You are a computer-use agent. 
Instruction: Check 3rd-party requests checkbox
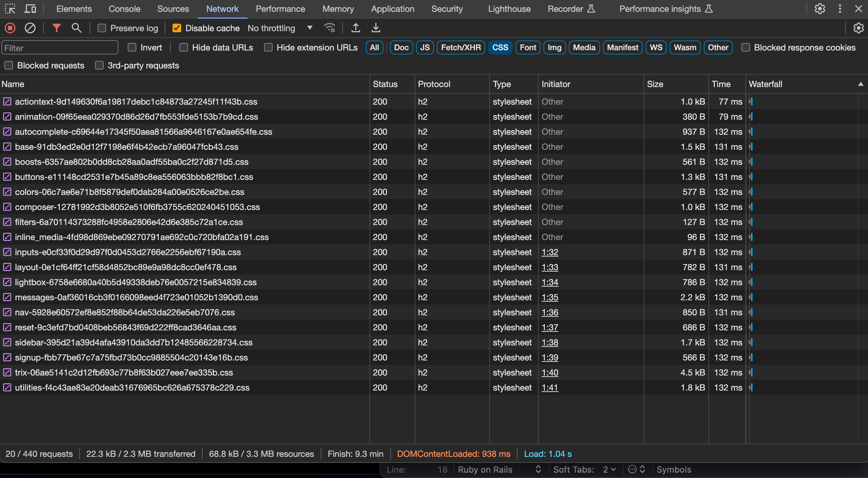(x=99, y=65)
